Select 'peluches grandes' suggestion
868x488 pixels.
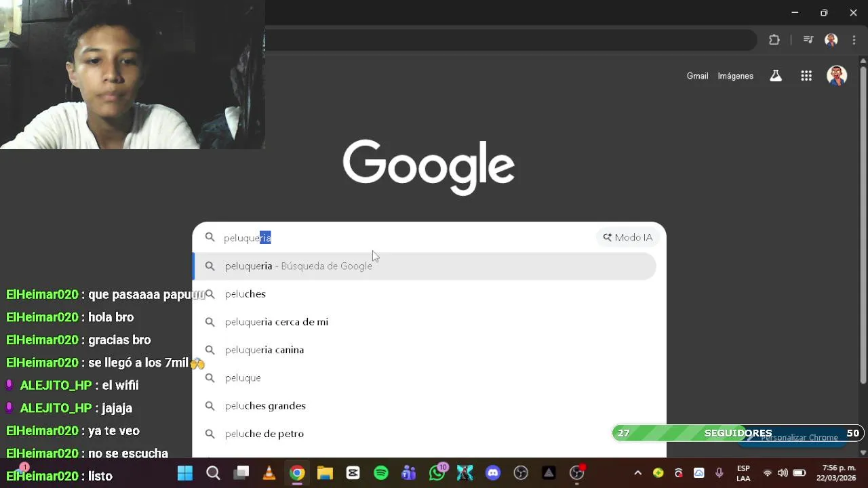pos(425,405)
